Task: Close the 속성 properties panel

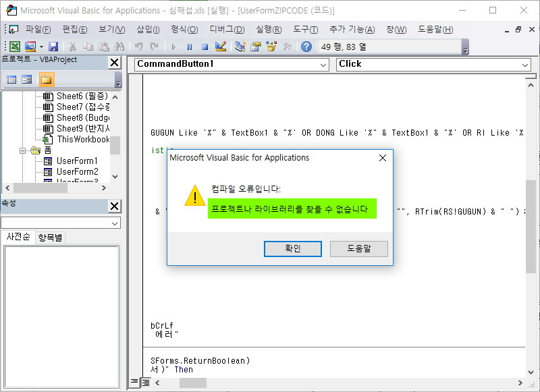Action: pyautogui.click(x=114, y=206)
